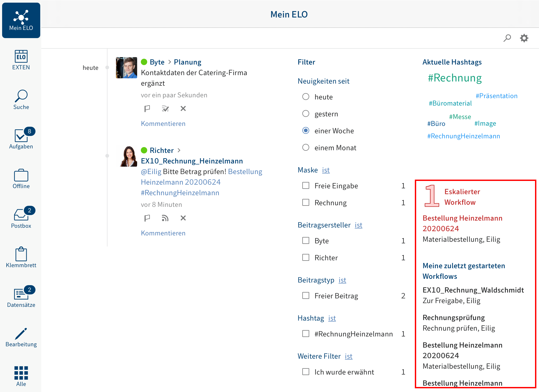Viewport: 539px width, 392px height.
Task: Subscribe to Richter's post feed
Action: [165, 218]
